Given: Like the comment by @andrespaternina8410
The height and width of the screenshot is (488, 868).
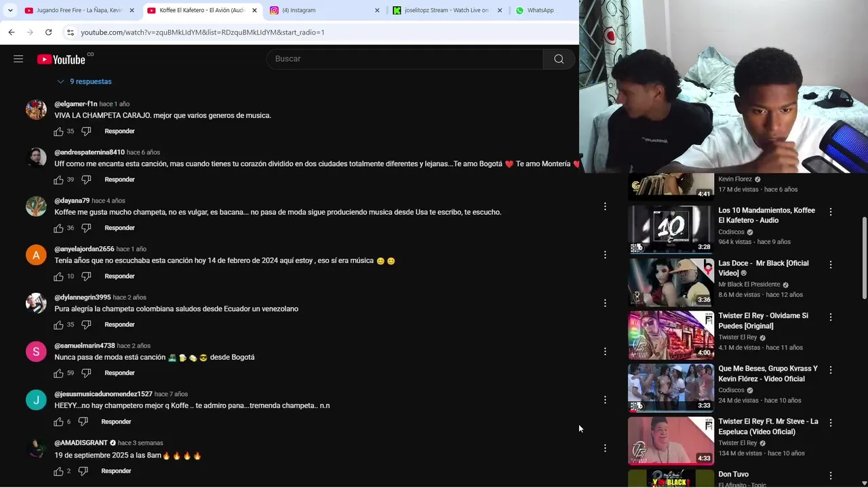Looking at the screenshot, I should tap(58, 180).
